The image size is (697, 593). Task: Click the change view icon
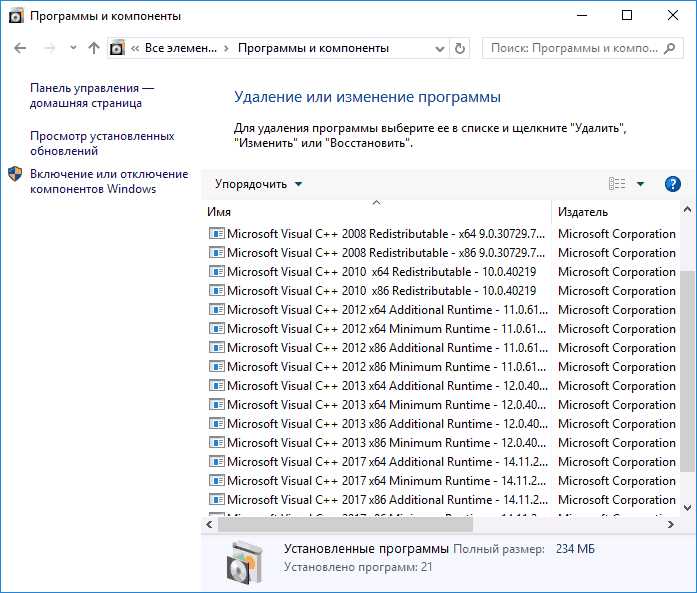click(617, 184)
